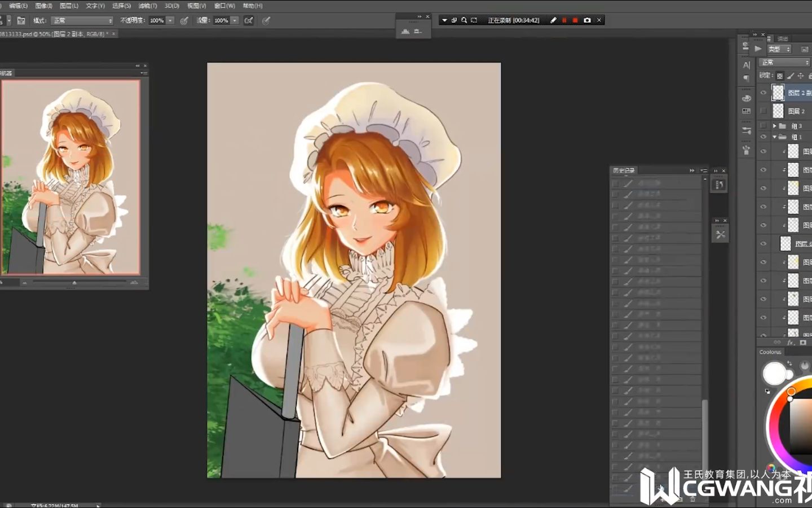
Task: Enable airbrush mode icon after flow field
Action: point(249,20)
